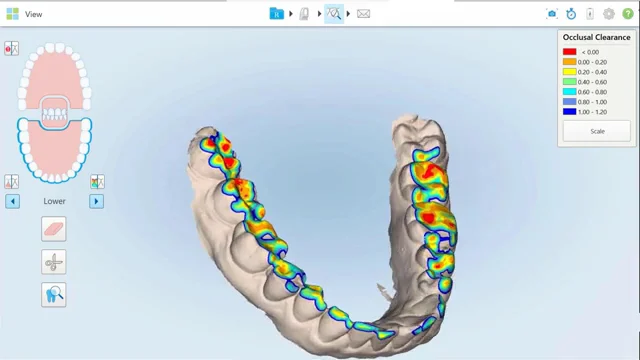
Task: Click the green 0.40 - 0.60 swatch
Action: tap(569, 82)
